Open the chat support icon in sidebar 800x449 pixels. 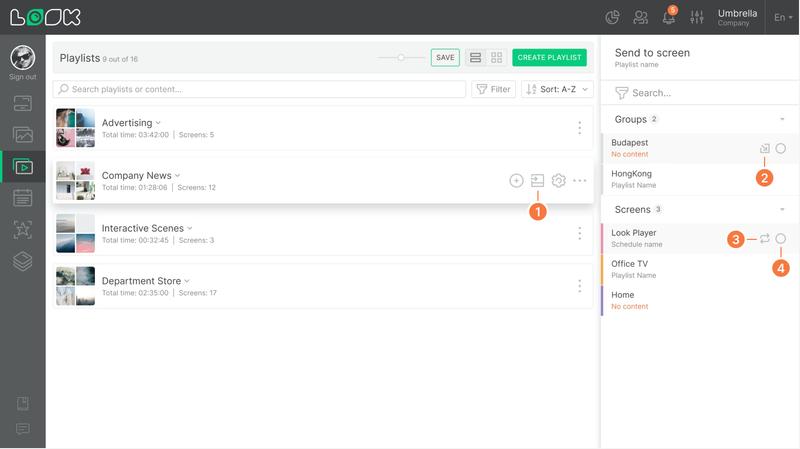click(22, 429)
